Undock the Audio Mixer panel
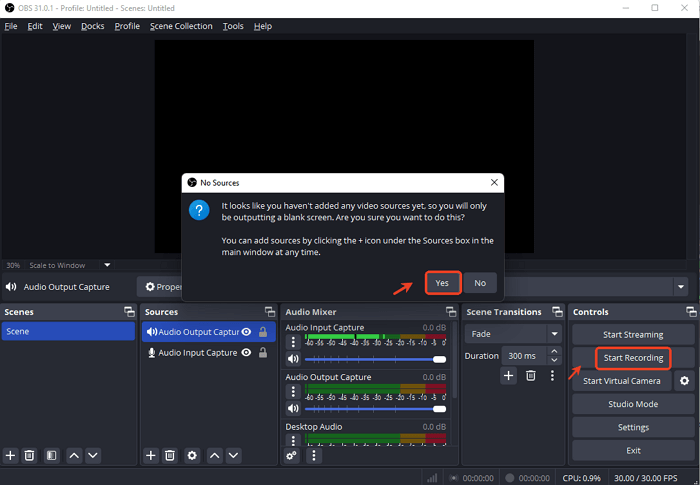Screen dimensions: 700x485 [451, 312]
